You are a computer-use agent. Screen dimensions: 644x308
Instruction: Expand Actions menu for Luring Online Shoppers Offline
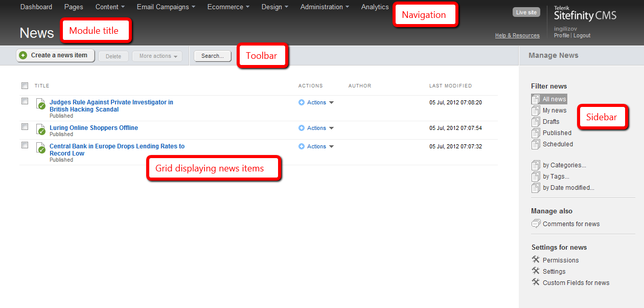[316, 128]
